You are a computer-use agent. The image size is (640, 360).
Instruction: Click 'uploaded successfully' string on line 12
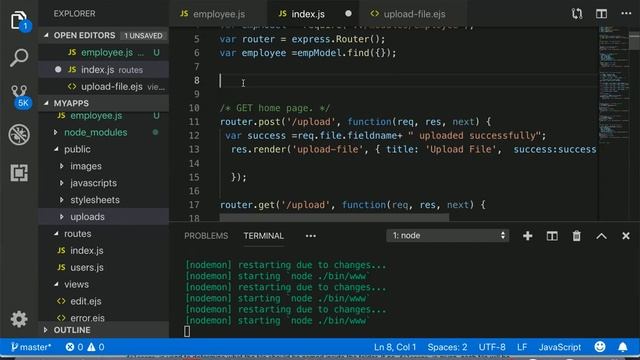click(x=477, y=136)
